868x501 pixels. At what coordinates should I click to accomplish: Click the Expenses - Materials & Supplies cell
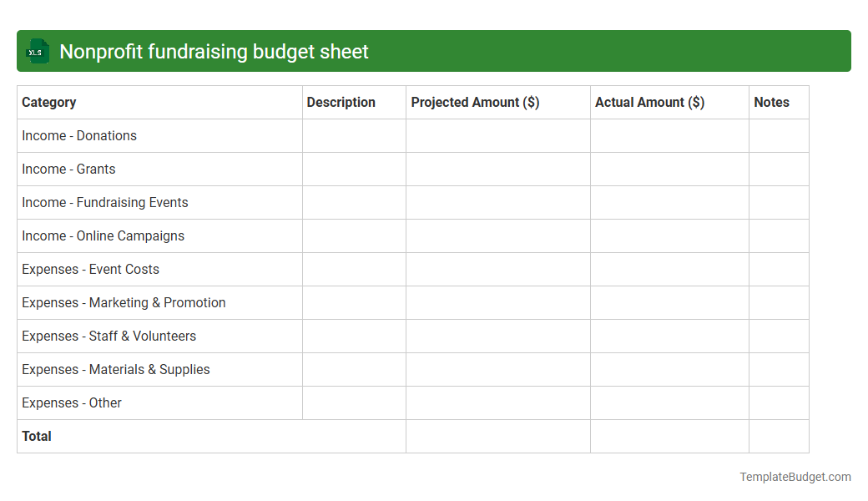(x=116, y=369)
